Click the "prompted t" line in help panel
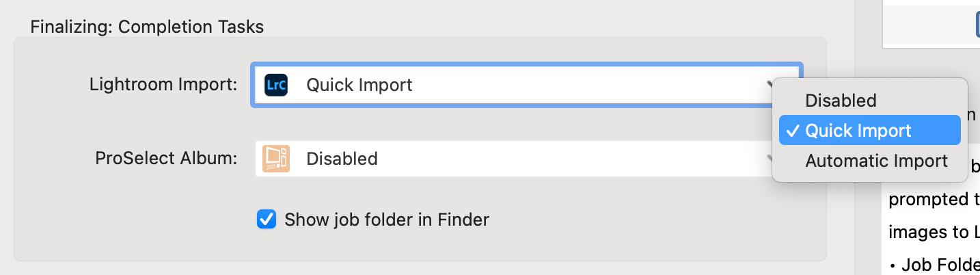This screenshot has width=980, height=275. [x=934, y=200]
